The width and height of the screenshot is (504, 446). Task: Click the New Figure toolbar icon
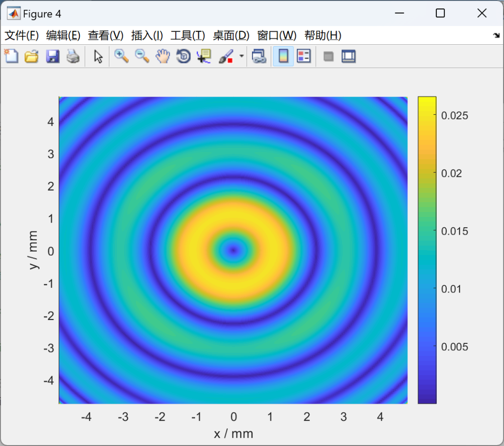[11, 56]
